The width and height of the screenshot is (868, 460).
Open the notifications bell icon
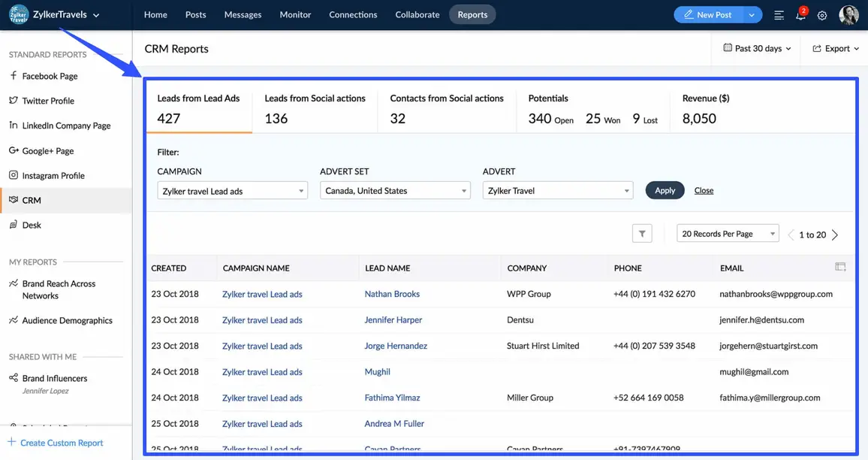point(800,15)
